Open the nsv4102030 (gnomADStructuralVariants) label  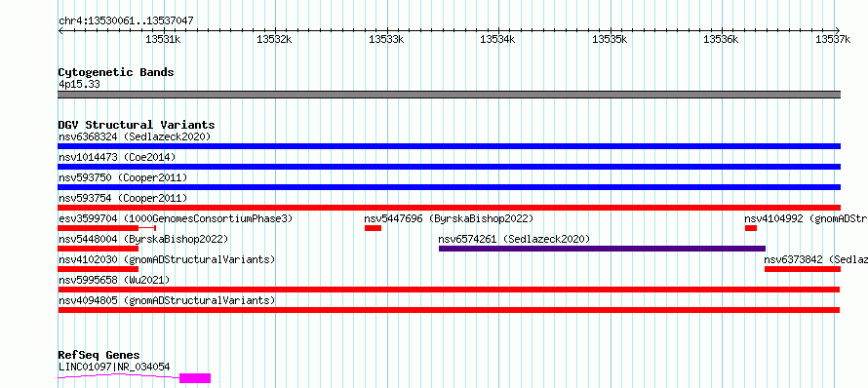click(x=167, y=259)
